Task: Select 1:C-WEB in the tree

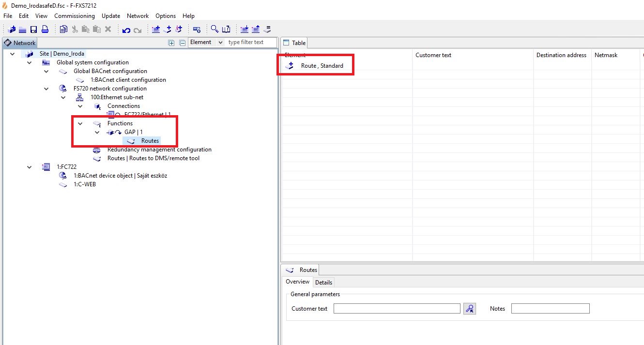Action: pyautogui.click(x=84, y=184)
